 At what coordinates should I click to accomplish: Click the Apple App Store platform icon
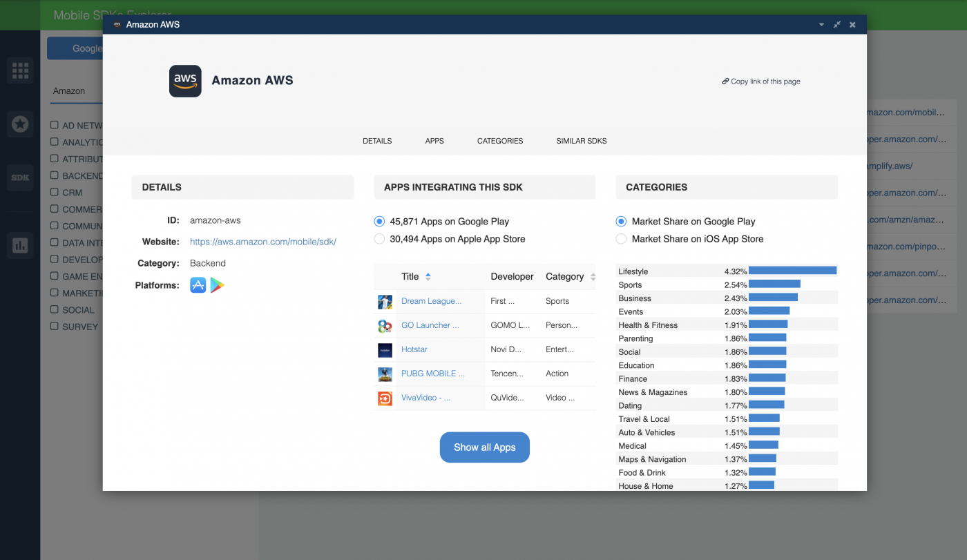pyautogui.click(x=198, y=284)
